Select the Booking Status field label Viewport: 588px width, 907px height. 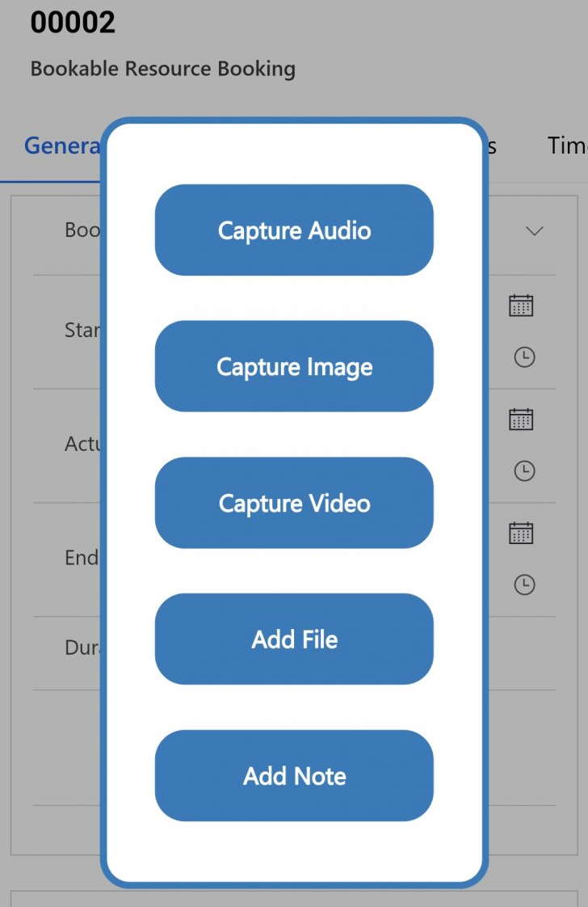[x=82, y=230]
